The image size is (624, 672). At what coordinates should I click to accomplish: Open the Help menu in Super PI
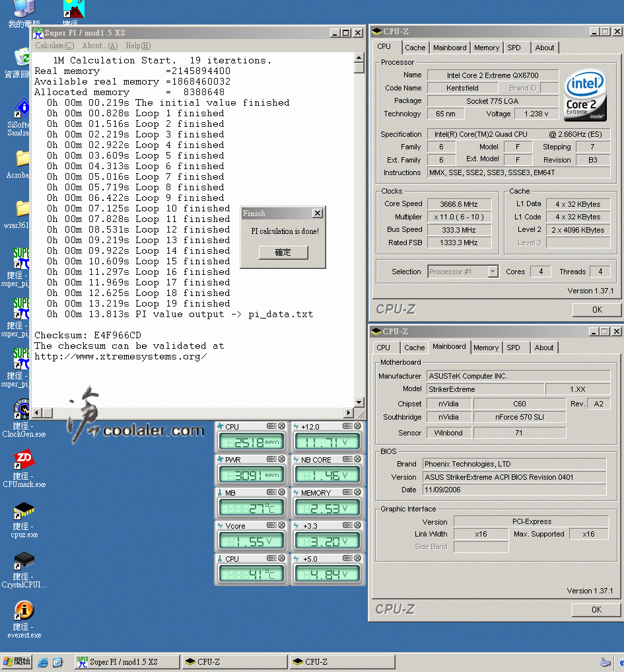click(x=137, y=46)
